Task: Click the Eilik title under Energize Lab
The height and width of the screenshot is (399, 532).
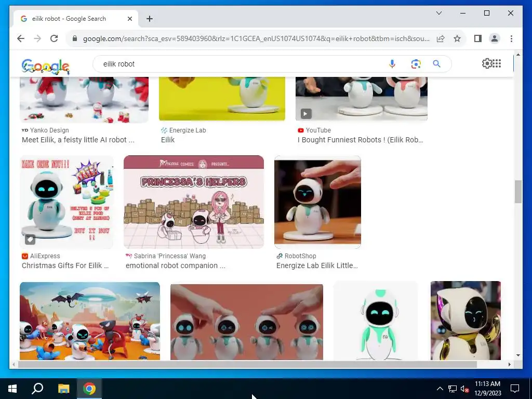Action: [168, 140]
